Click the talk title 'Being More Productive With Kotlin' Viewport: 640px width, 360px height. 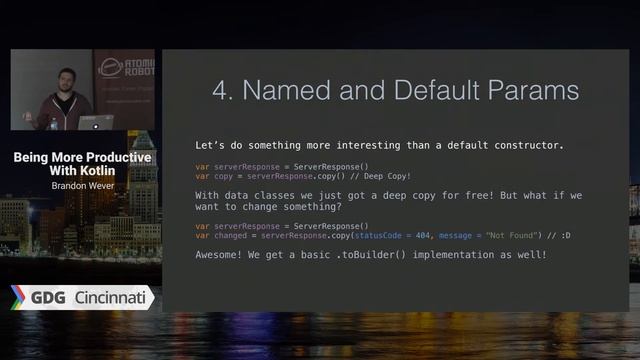click(x=82, y=164)
